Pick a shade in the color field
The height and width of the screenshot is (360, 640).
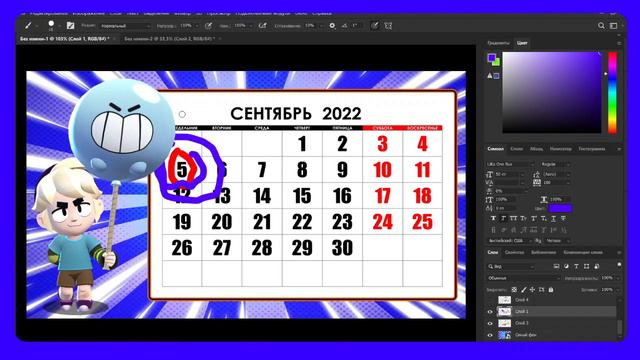point(551,92)
